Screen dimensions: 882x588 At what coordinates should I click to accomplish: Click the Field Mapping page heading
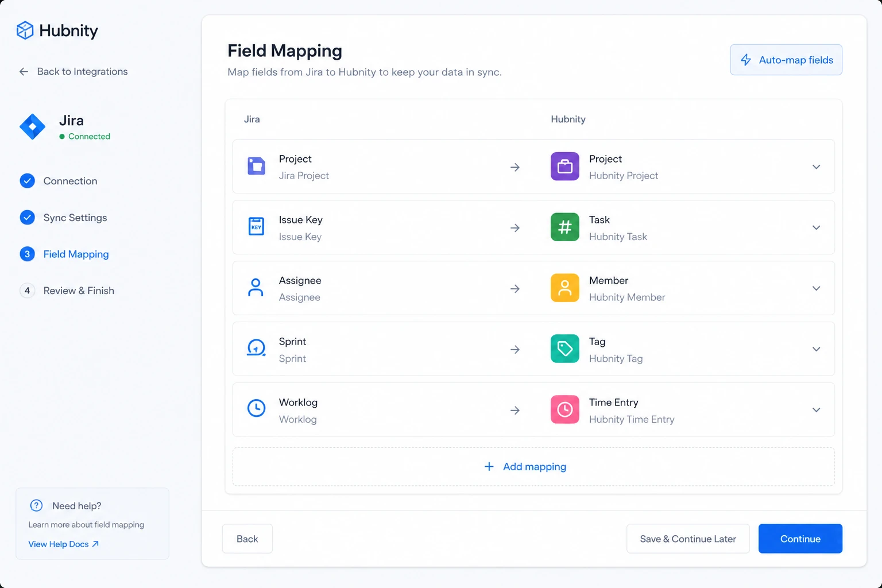(285, 51)
